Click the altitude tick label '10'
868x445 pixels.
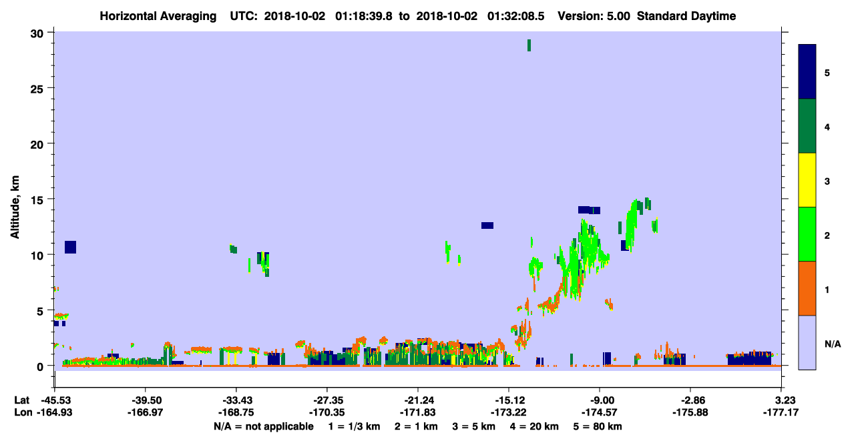point(39,255)
